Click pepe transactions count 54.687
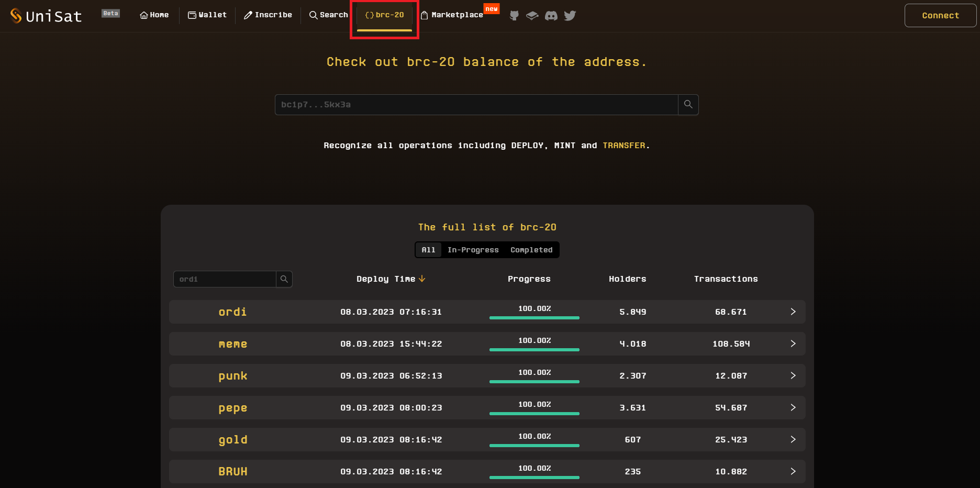The width and height of the screenshot is (980, 488). [x=731, y=408]
